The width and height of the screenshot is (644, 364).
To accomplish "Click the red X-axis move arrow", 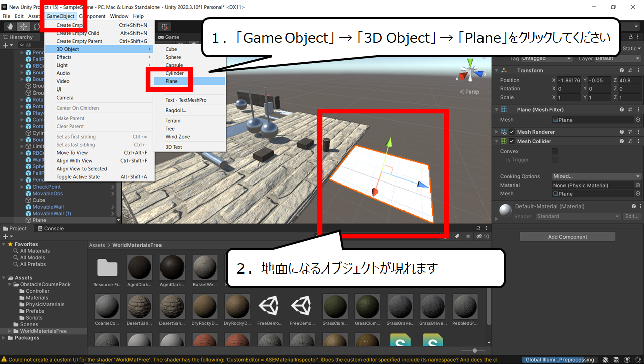I will [374, 192].
